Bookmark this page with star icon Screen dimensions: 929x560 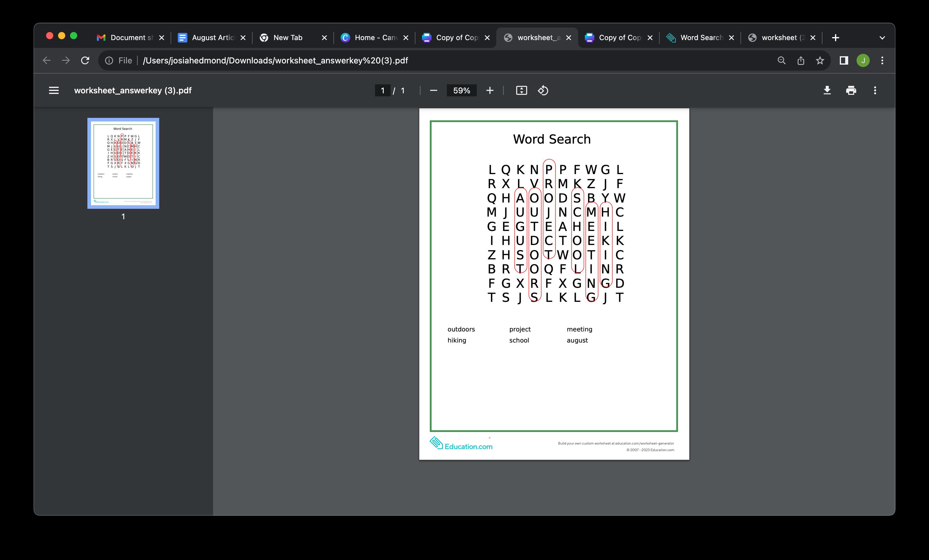coord(820,61)
